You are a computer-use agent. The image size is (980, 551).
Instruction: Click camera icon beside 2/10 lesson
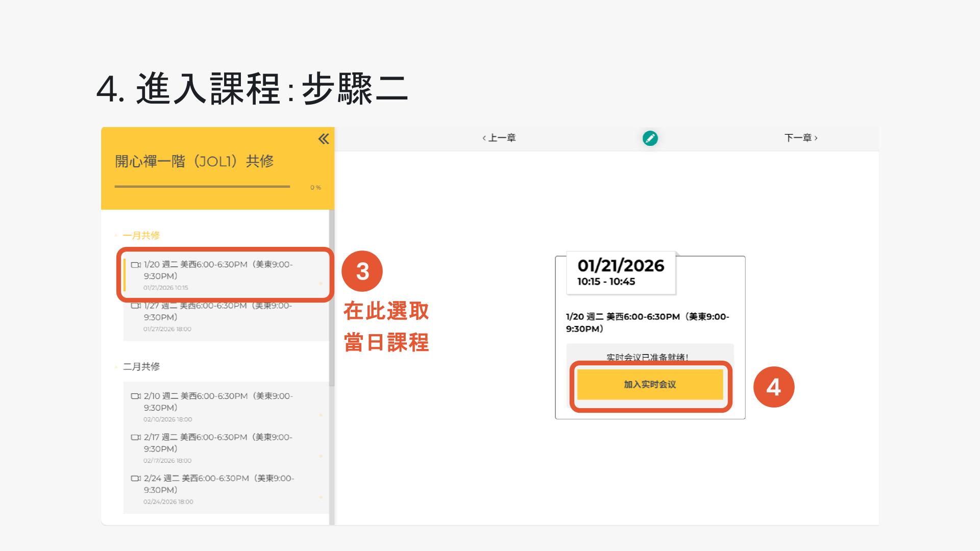pos(136,396)
